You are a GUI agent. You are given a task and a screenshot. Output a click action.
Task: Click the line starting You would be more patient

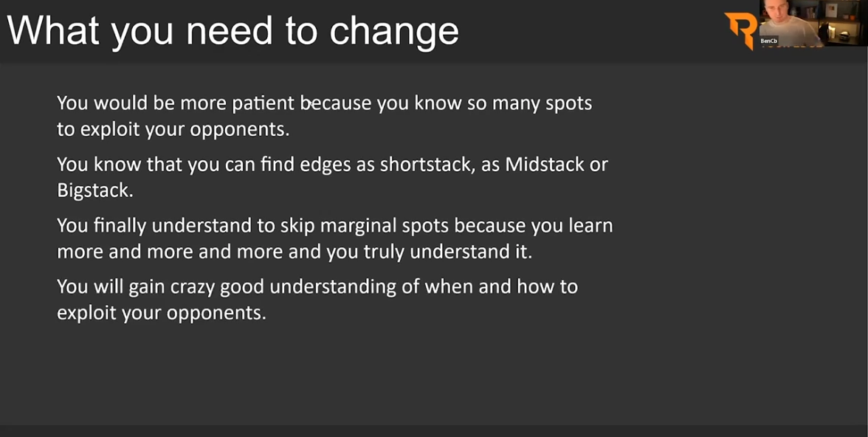click(325, 103)
